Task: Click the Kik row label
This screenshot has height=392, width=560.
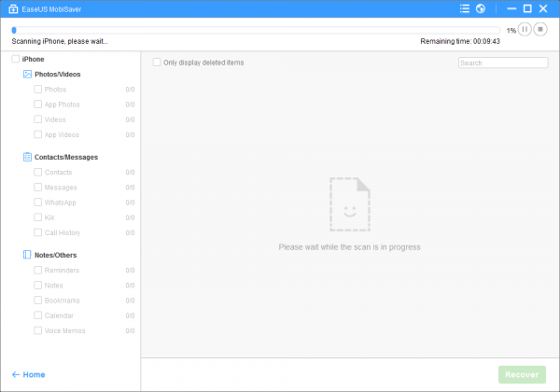Action: 49,217
